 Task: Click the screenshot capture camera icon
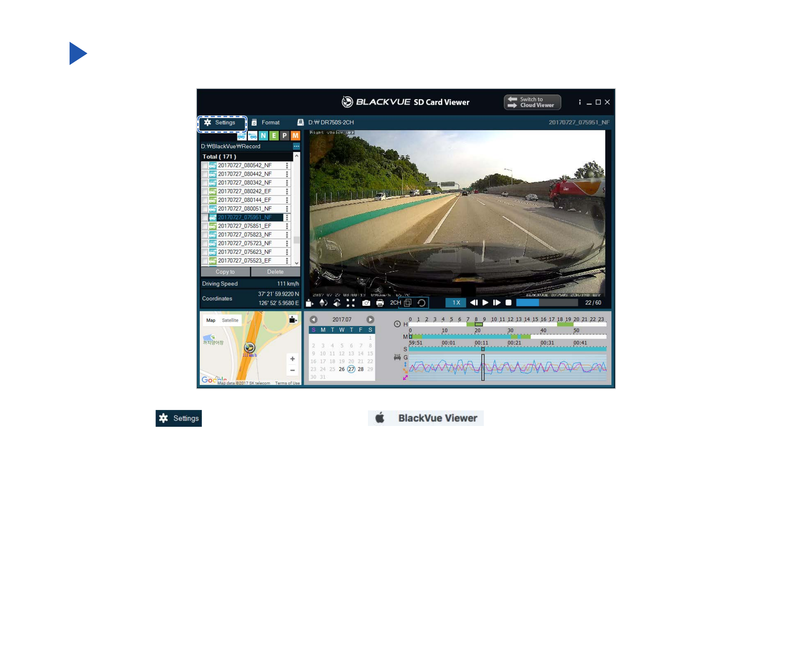pos(366,303)
